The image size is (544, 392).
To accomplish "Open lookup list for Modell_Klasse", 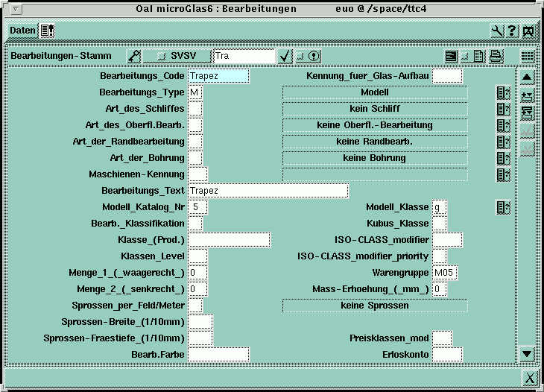I will (x=503, y=207).
